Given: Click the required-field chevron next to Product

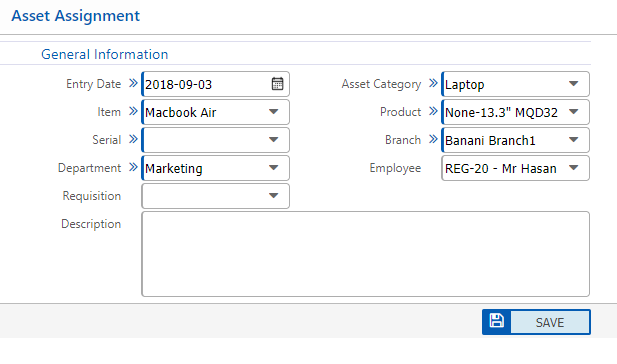Looking at the screenshot, I should coord(433,111).
